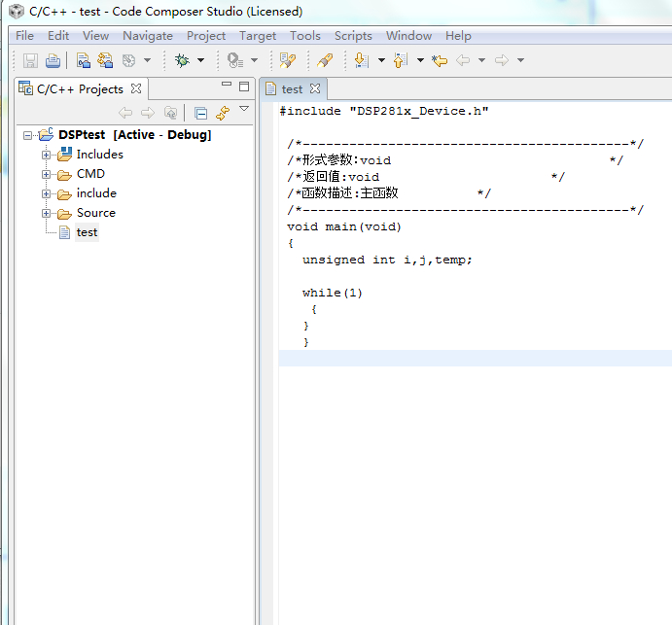Maximize the C/C++ Projects panel
The width and height of the screenshot is (672, 625).
point(244,87)
